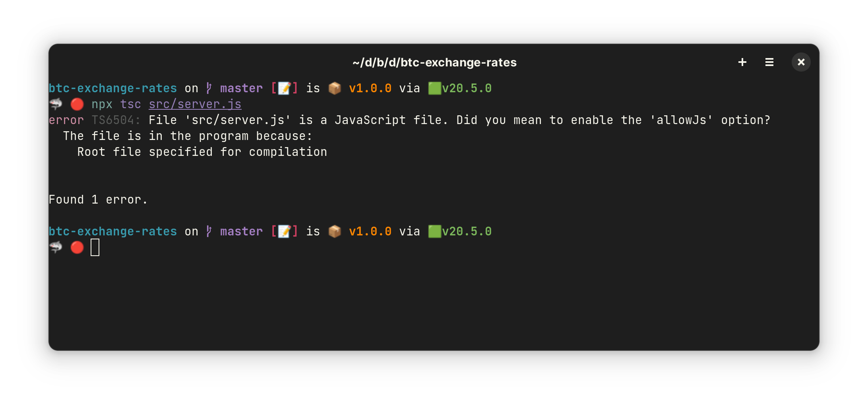Click the shark icon beside the npx command
This screenshot has width=868, height=404.
point(56,104)
